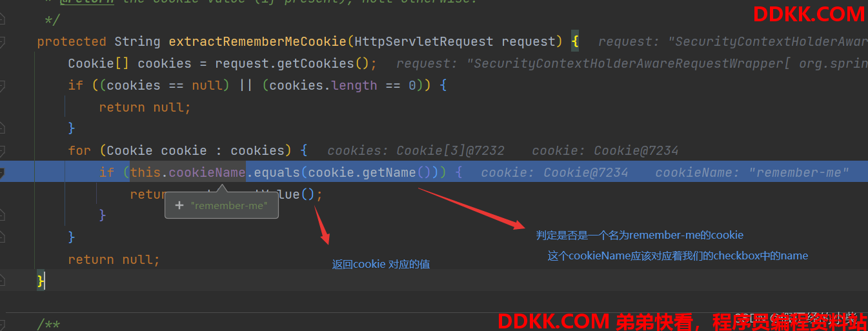Viewport: 868px width, 331px height.
Task: Click the this.cookieName selected expression
Action: click(x=188, y=172)
